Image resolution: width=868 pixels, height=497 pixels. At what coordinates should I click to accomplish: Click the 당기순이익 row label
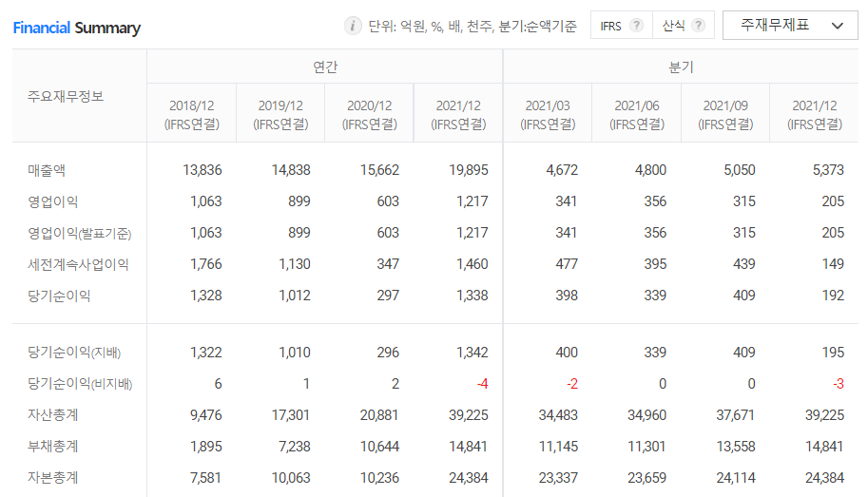pos(59,296)
